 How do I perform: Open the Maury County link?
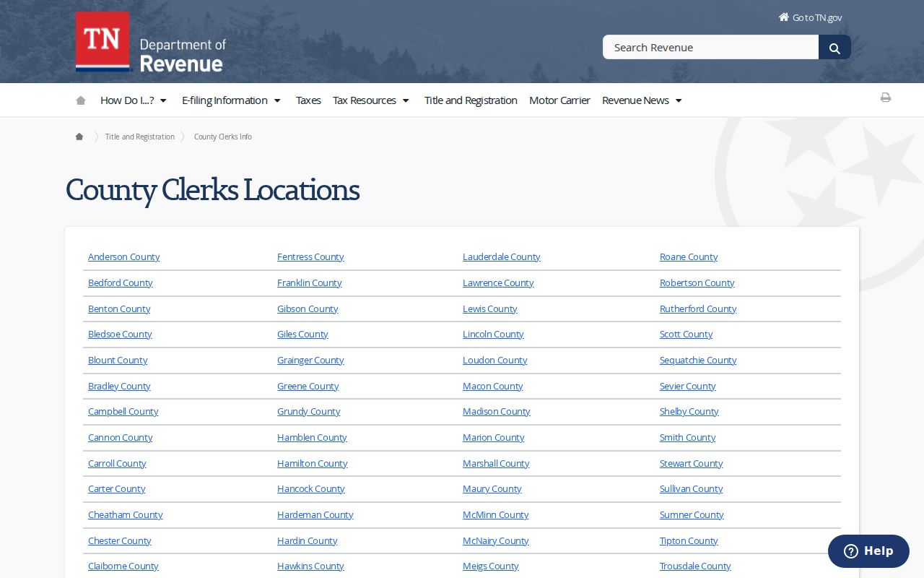pyautogui.click(x=492, y=489)
